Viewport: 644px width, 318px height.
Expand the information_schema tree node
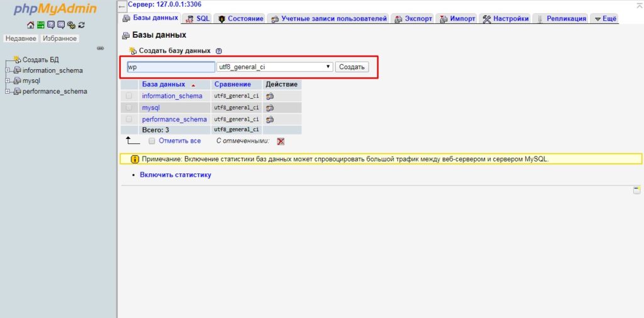[8, 70]
